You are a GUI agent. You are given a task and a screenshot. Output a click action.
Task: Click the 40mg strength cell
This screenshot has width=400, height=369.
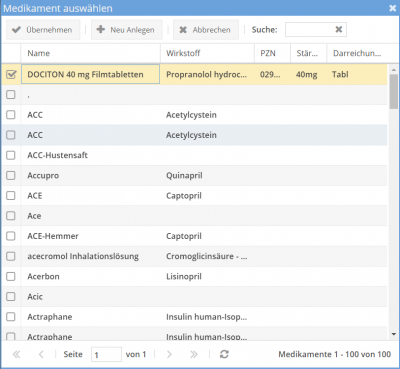[308, 74]
